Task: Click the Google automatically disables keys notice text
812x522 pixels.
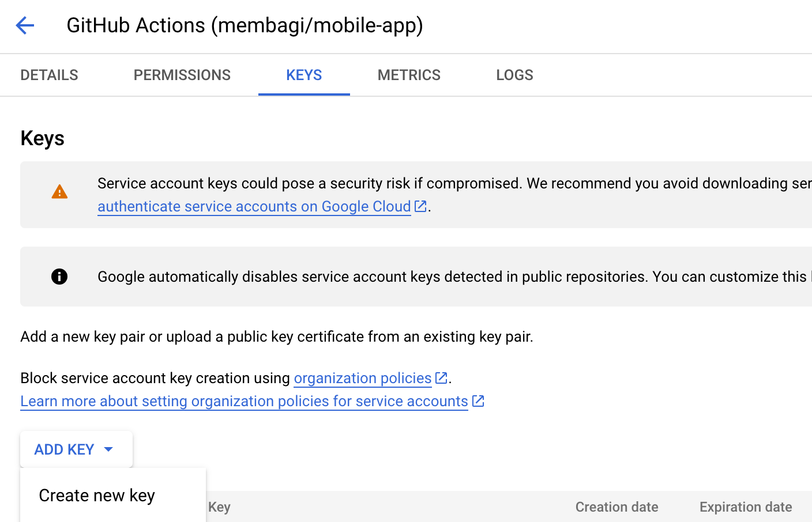Action: click(454, 277)
